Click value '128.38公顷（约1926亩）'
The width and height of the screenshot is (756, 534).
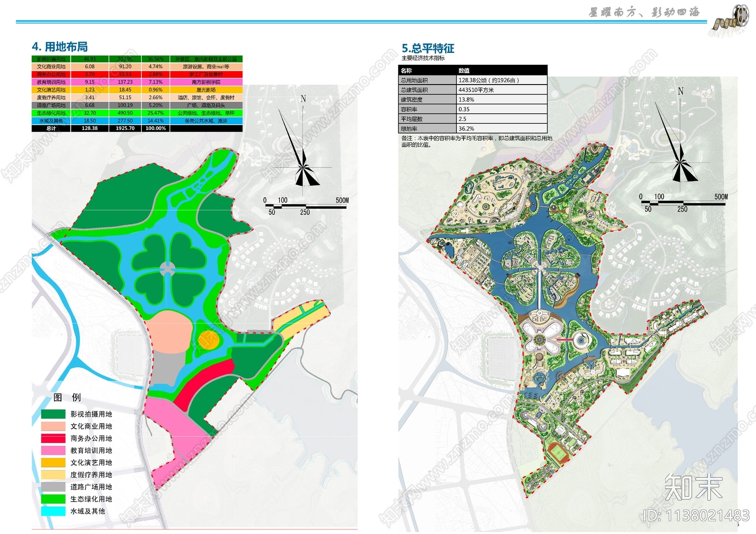point(489,80)
